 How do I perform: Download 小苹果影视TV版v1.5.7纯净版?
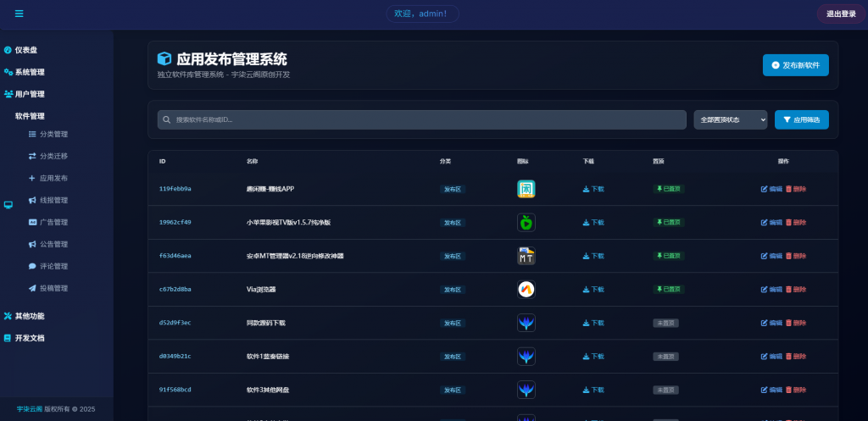[593, 223]
